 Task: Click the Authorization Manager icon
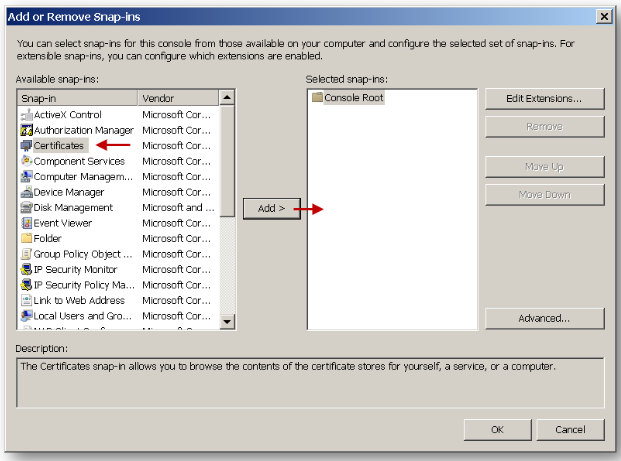coord(27,130)
